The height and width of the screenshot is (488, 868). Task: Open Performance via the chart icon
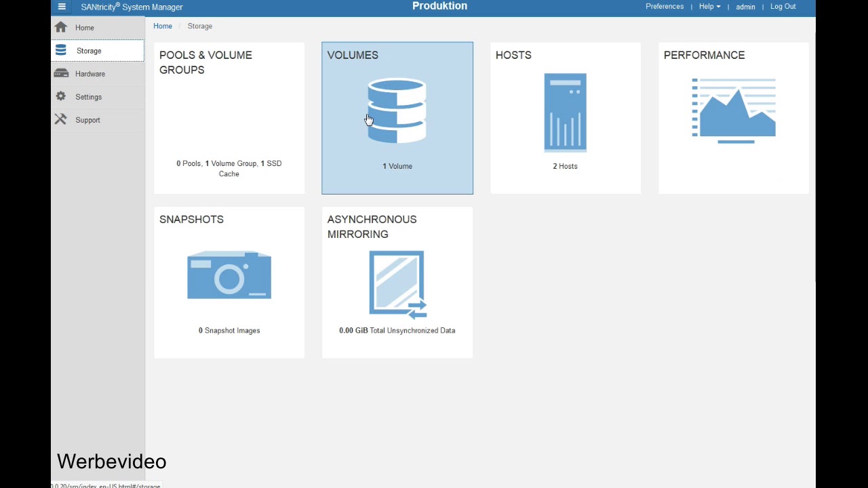click(x=734, y=110)
